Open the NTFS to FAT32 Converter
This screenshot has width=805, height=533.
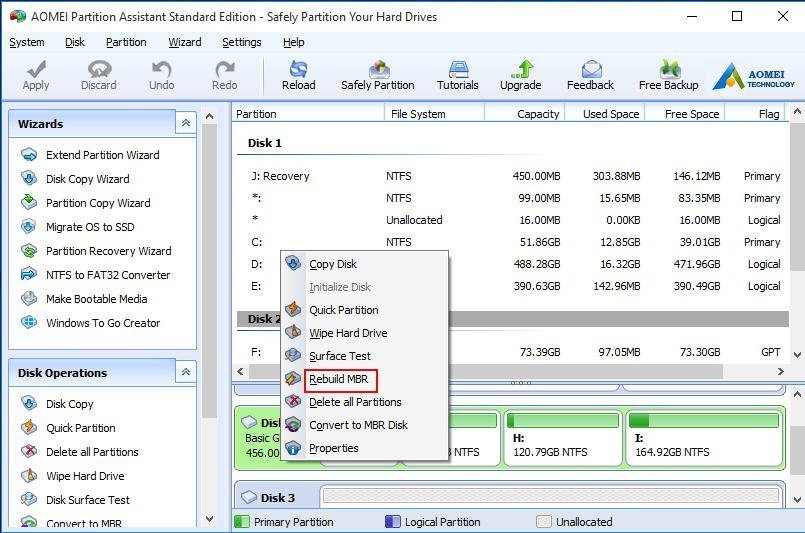[108, 275]
